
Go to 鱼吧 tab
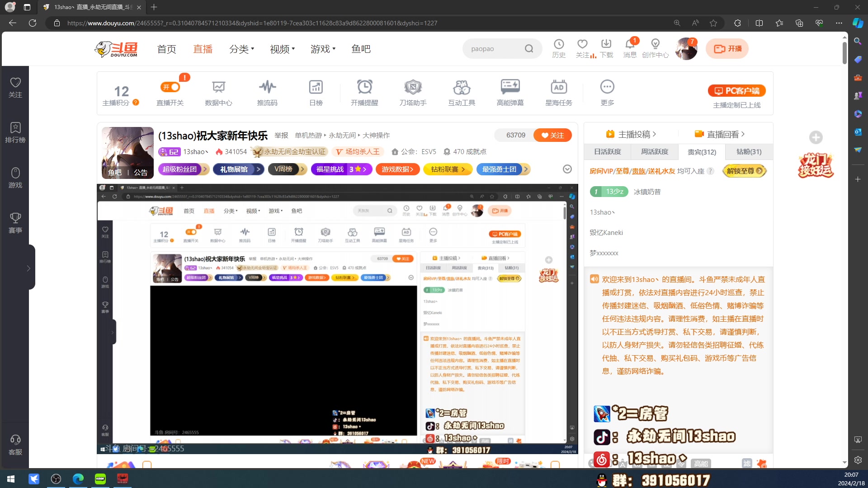(x=361, y=49)
